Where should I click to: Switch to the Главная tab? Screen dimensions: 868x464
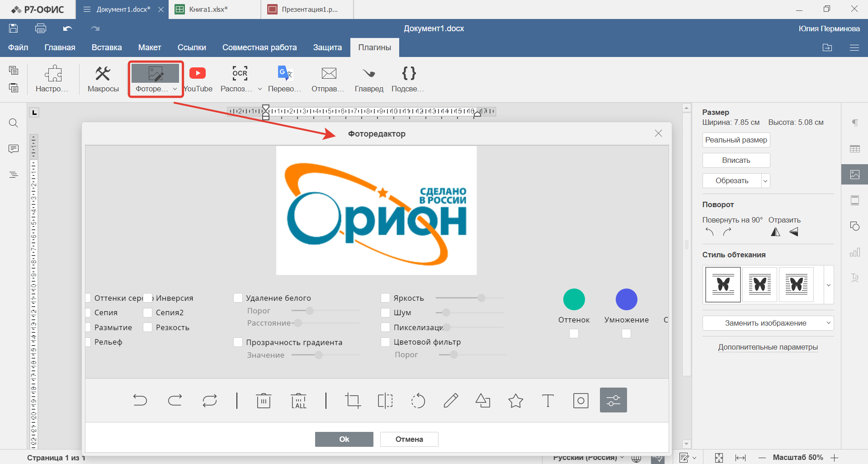(x=60, y=47)
